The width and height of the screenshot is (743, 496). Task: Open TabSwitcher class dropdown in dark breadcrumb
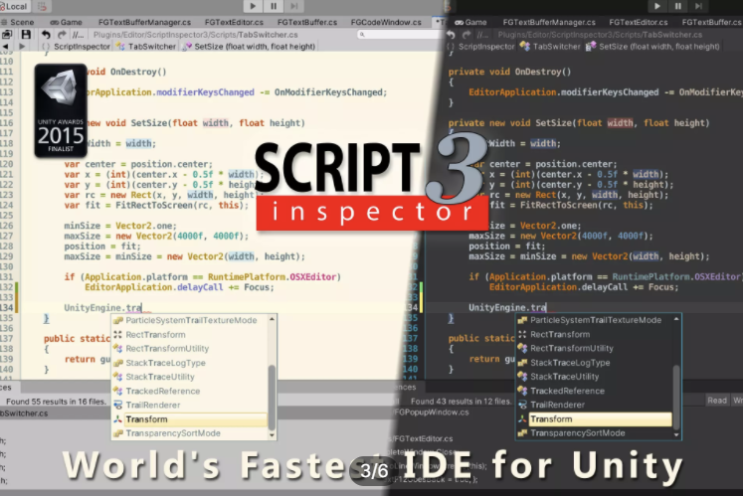pos(551,46)
